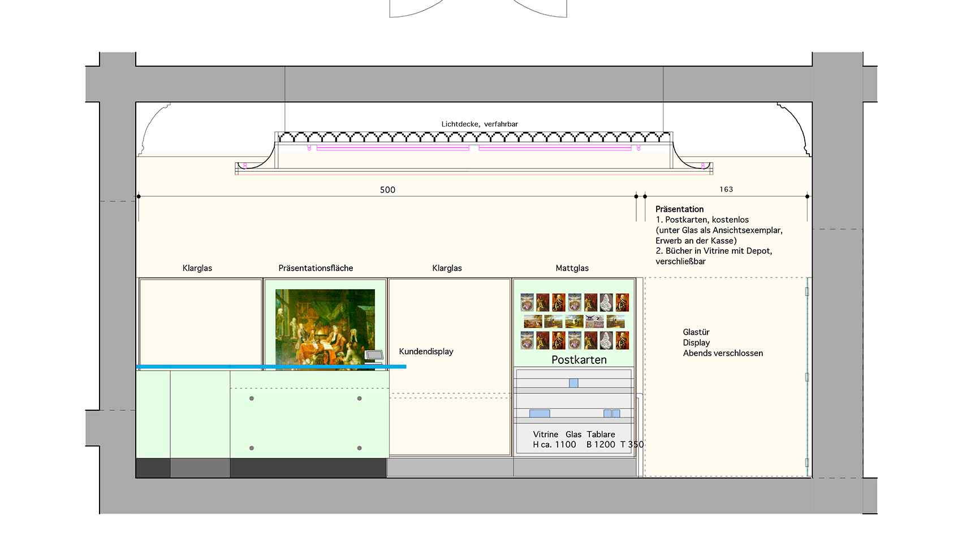The width and height of the screenshot is (962, 560).
Task: Click the Kundendisplay text label
Action: 426,351
